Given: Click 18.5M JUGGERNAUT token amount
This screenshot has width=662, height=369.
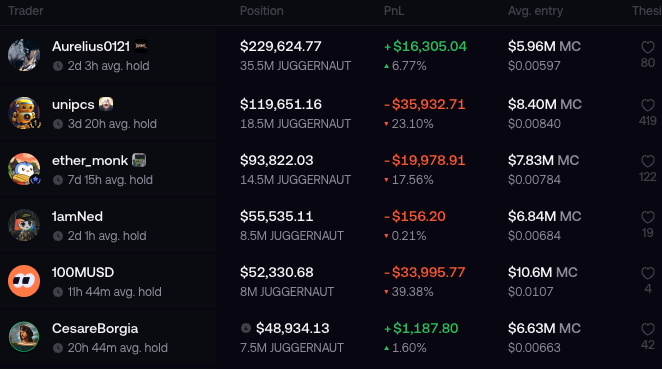Looking at the screenshot, I should [x=295, y=124].
